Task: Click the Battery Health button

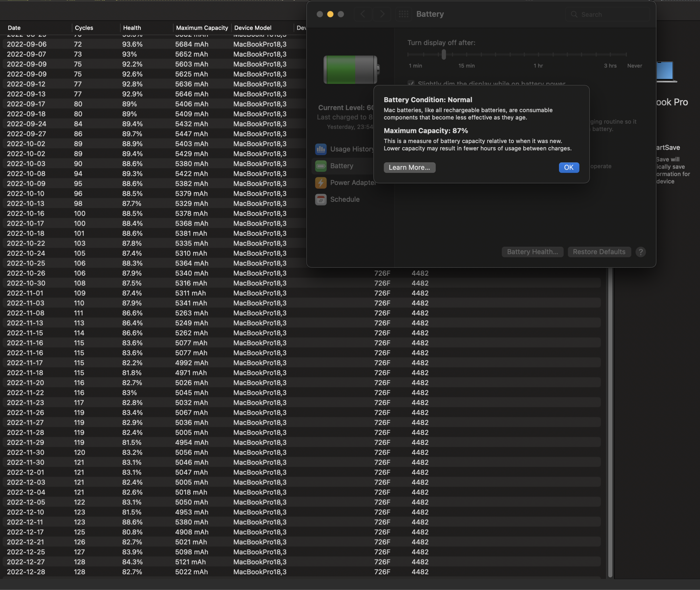Action: (x=532, y=252)
